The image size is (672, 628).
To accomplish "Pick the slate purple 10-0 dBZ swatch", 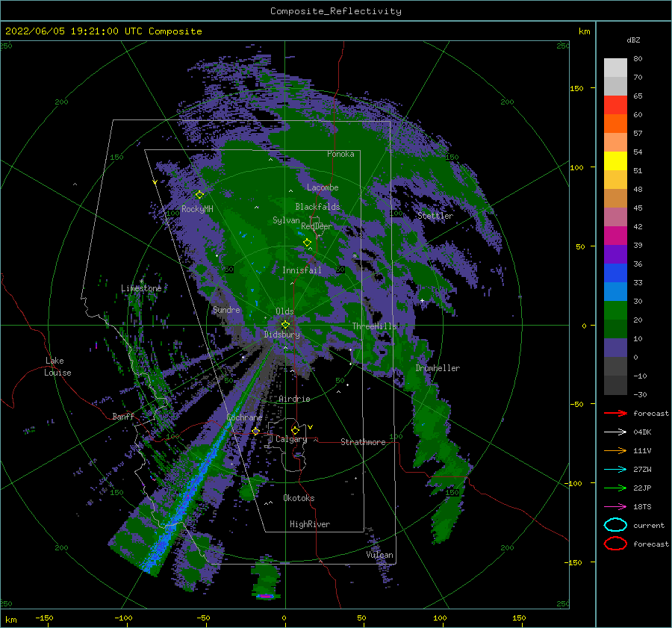I will pos(615,348).
